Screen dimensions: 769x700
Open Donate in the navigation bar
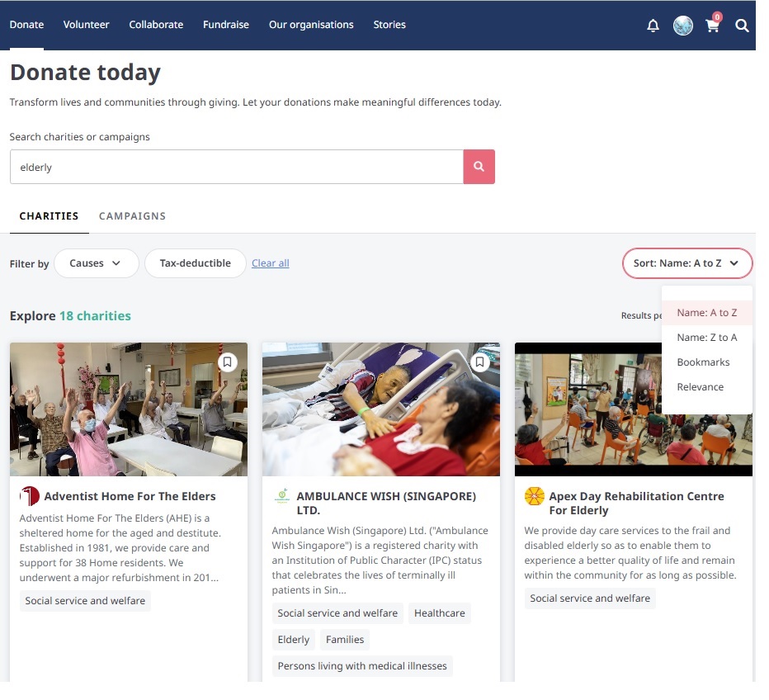pos(26,25)
